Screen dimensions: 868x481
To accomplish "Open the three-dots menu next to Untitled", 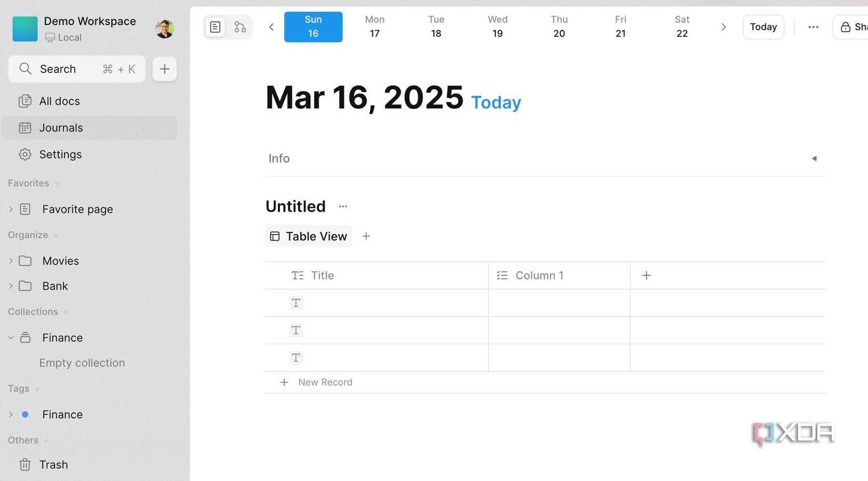I will click(343, 207).
